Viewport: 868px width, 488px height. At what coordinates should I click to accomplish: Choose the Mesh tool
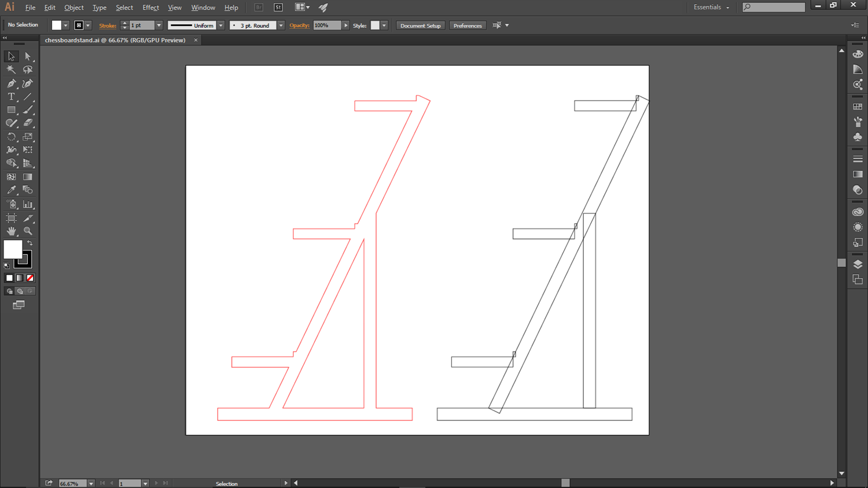[x=11, y=177]
